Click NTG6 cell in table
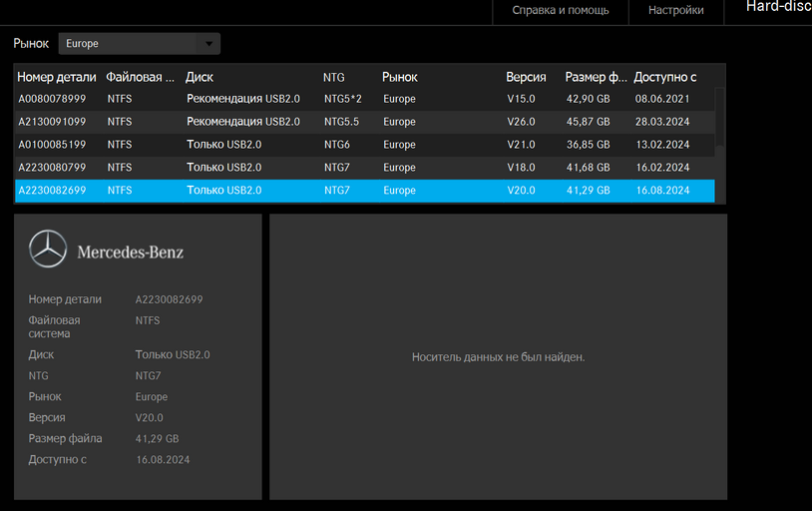 (x=337, y=145)
